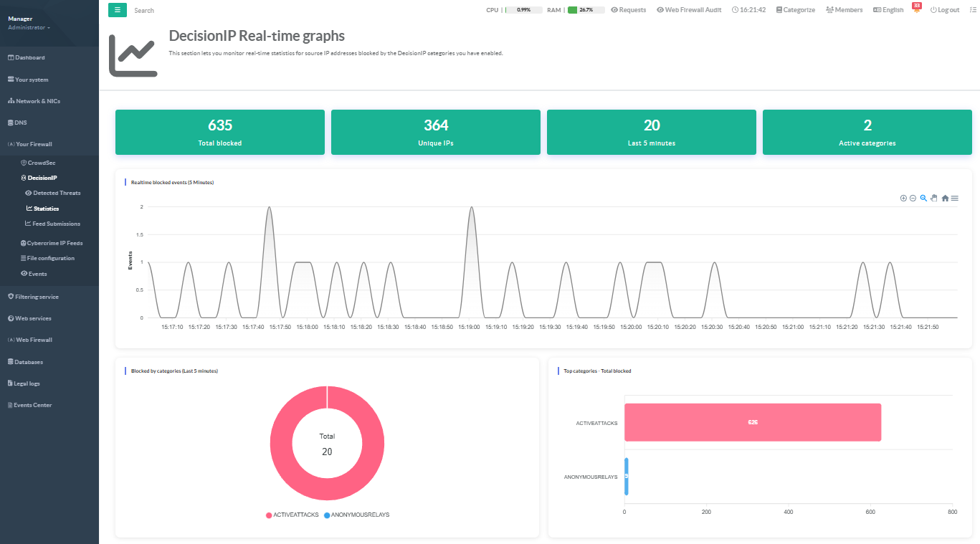Image resolution: width=980 pixels, height=544 pixels.
Task: Toggle ACTIVEATTACKS legend in donut chart
Action: click(x=292, y=515)
